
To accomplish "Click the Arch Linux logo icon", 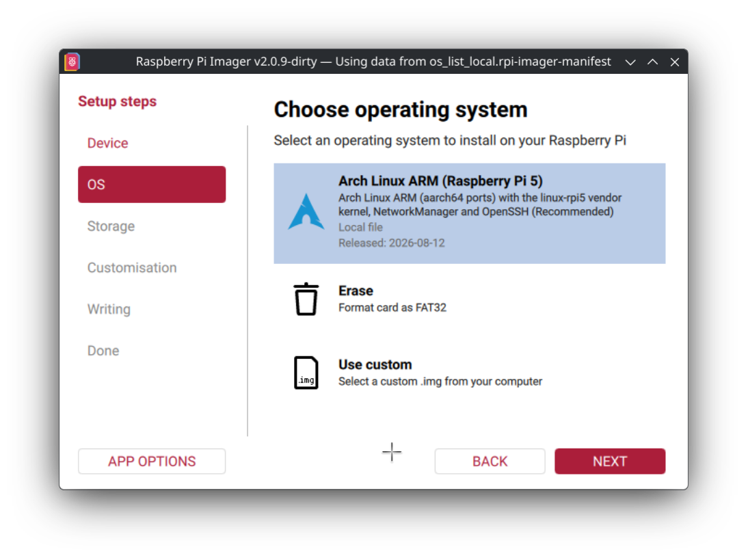I will (306, 212).
